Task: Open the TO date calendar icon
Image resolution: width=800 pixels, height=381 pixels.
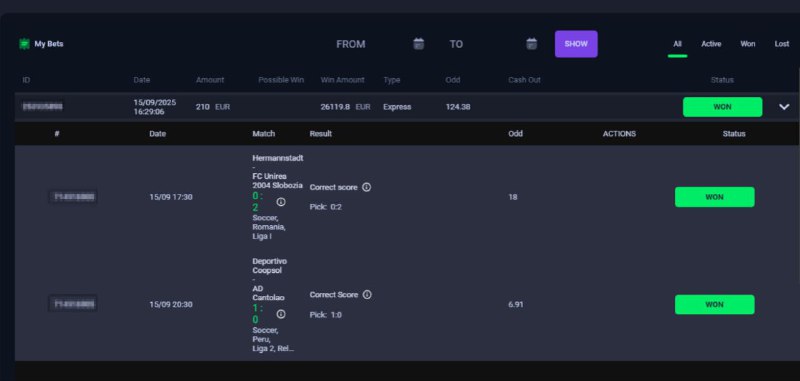Action: (532, 44)
